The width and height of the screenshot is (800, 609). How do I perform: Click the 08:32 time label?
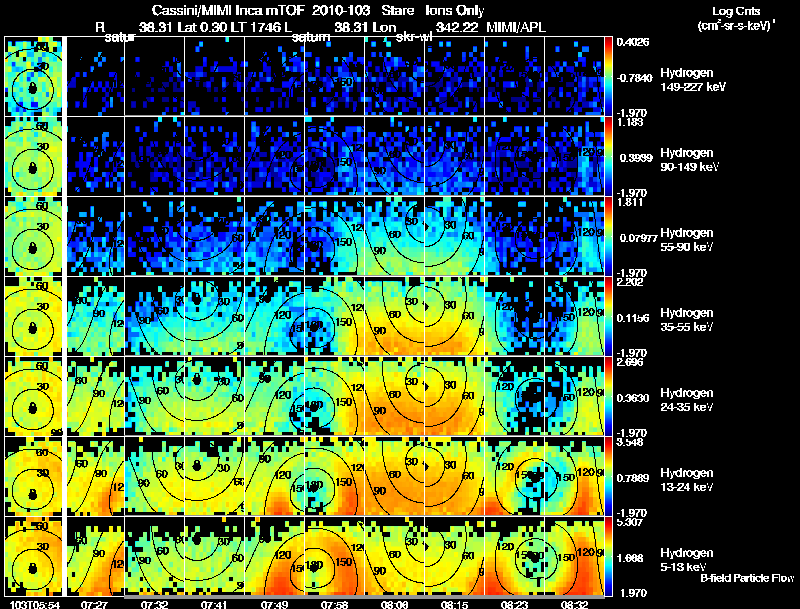[x=574, y=604]
